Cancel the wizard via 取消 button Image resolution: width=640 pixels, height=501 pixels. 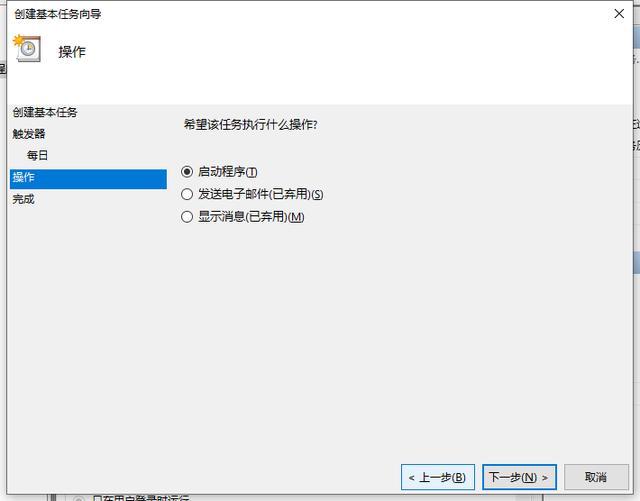(596, 477)
